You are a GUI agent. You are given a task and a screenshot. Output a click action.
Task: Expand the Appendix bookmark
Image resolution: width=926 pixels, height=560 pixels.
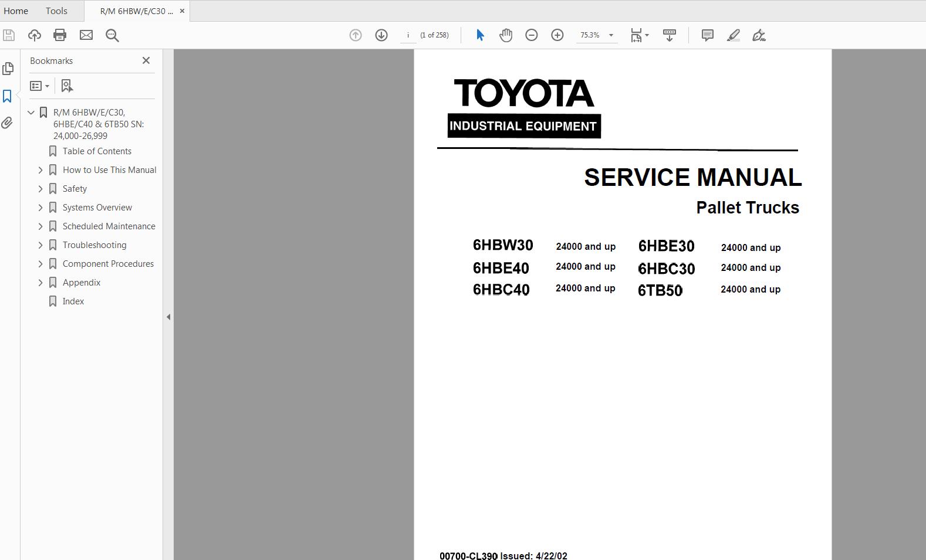(x=40, y=283)
